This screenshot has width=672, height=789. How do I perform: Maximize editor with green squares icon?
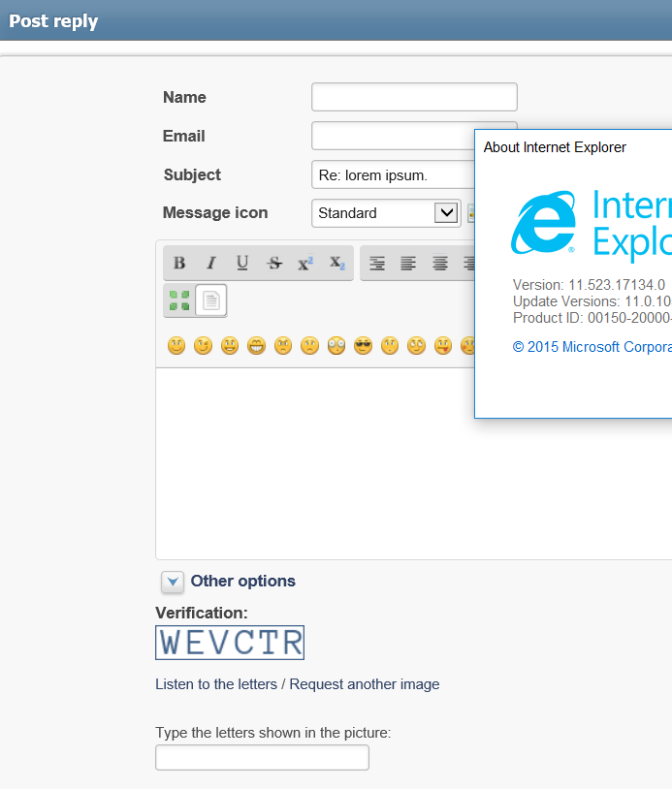pos(179,300)
